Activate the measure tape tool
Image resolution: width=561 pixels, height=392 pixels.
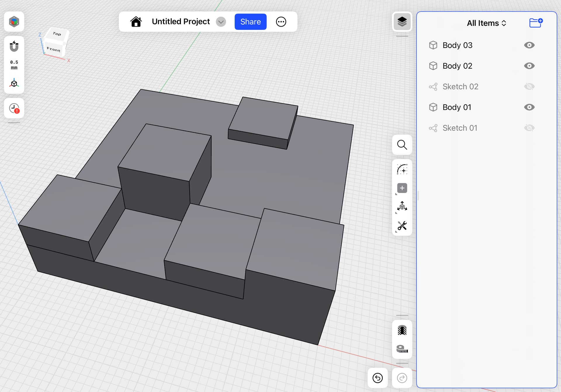pos(402,349)
